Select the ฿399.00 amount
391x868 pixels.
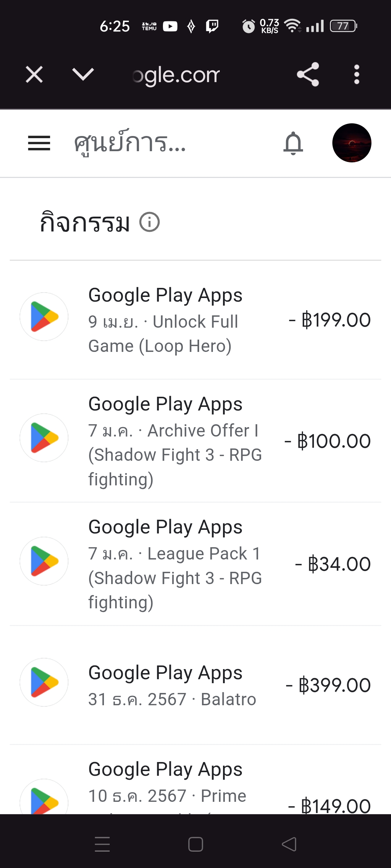point(328,685)
